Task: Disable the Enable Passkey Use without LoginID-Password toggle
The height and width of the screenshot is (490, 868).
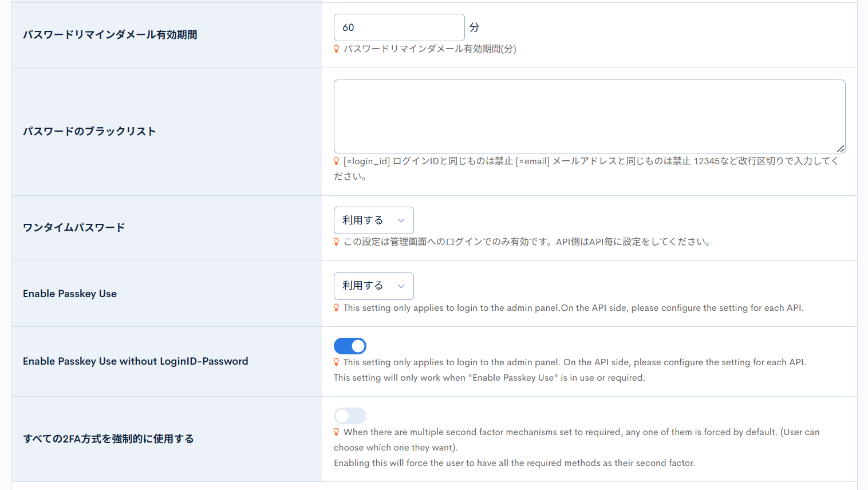Action: coord(350,346)
